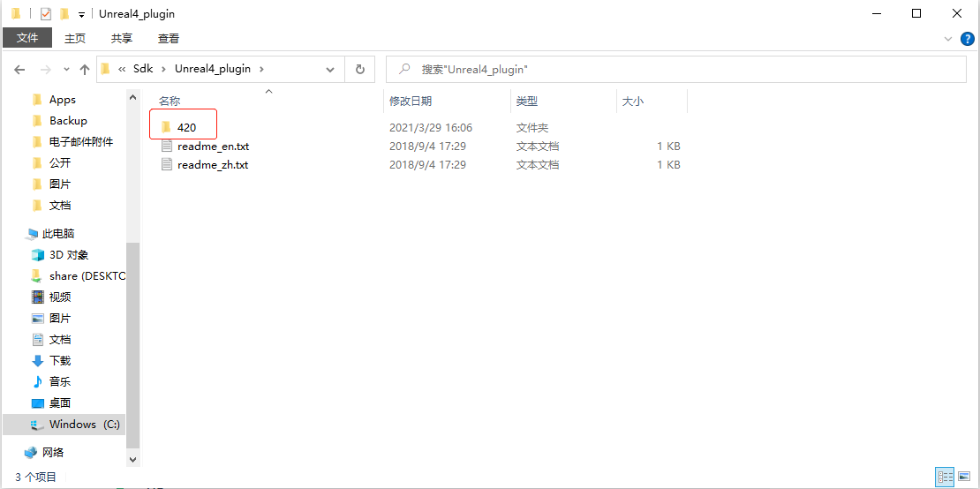Open 视频 library in navigation pane
This screenshot has height=489, width=980.
click(x=60, y=297)
